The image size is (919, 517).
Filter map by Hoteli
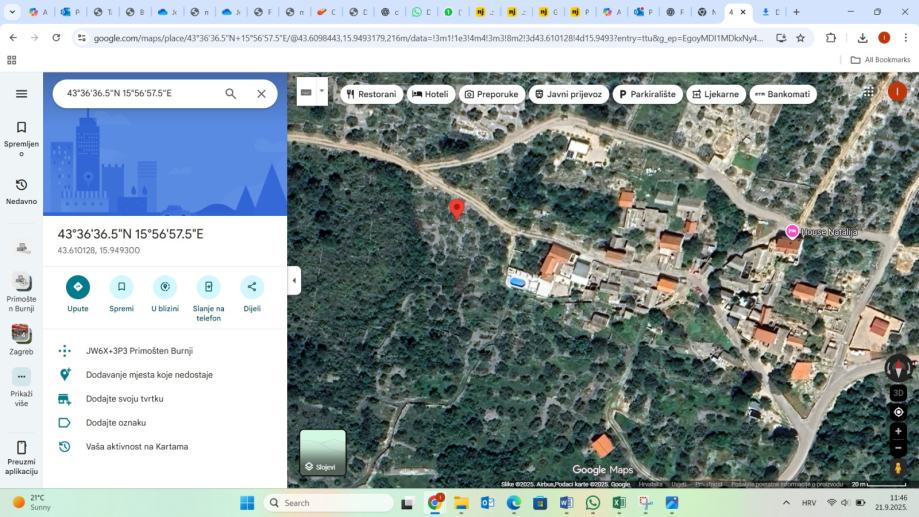click(x=431, y=94)
